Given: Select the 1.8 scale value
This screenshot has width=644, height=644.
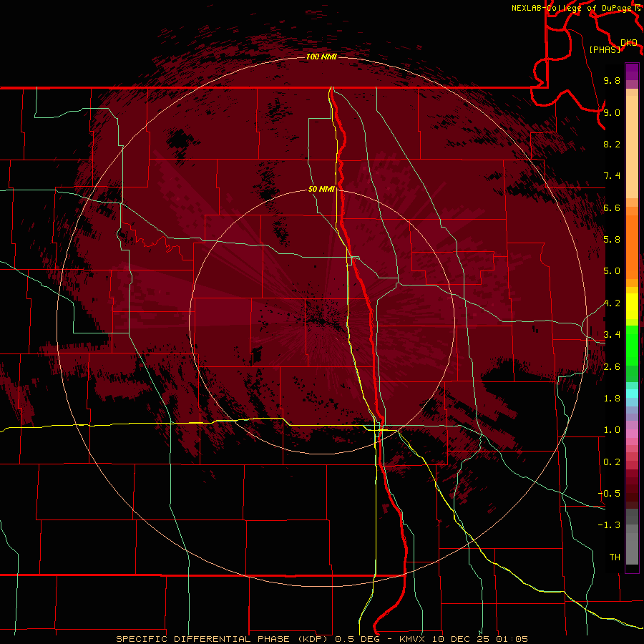Looking at the screenshot, I should pyautogui.click(x=612, y=399).
